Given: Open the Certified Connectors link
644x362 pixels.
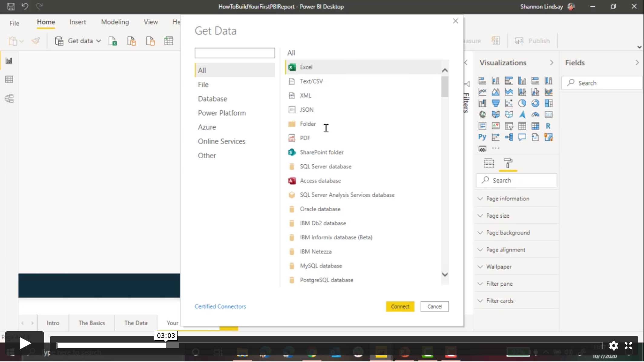Looking at the screenshot, I should tap(220, 307).
